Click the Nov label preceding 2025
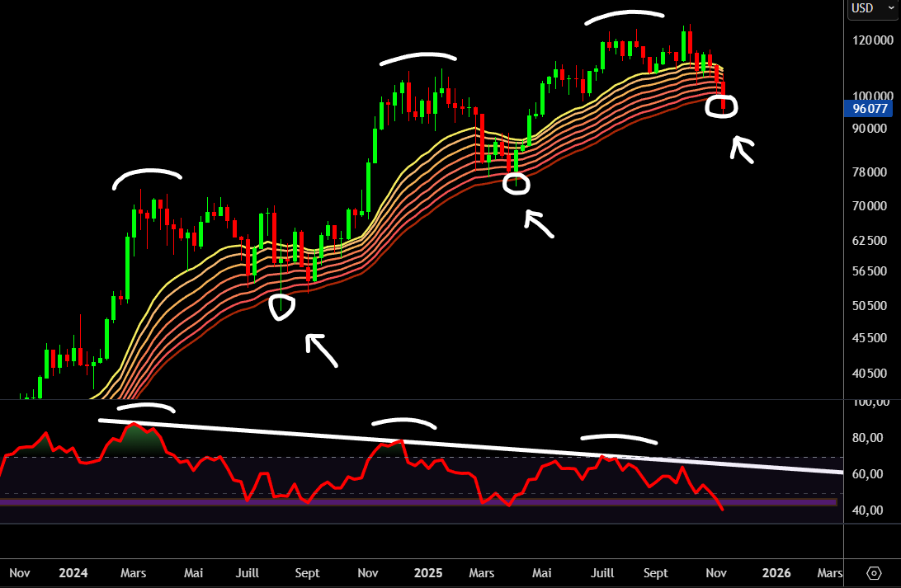The height and width of the screenshot is (588, 901). pyautogui.click(x=368, y=573)
